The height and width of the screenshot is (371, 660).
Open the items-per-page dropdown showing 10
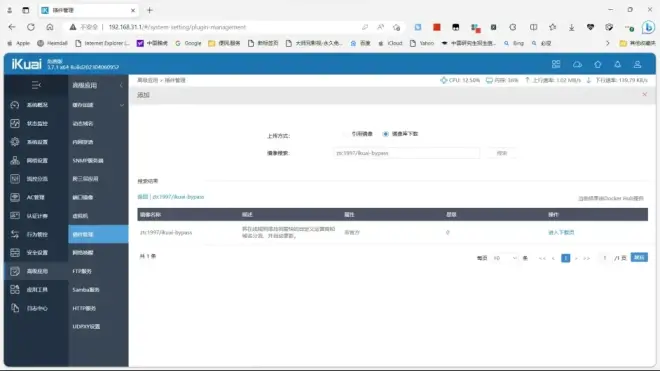(x=505, y=258)
